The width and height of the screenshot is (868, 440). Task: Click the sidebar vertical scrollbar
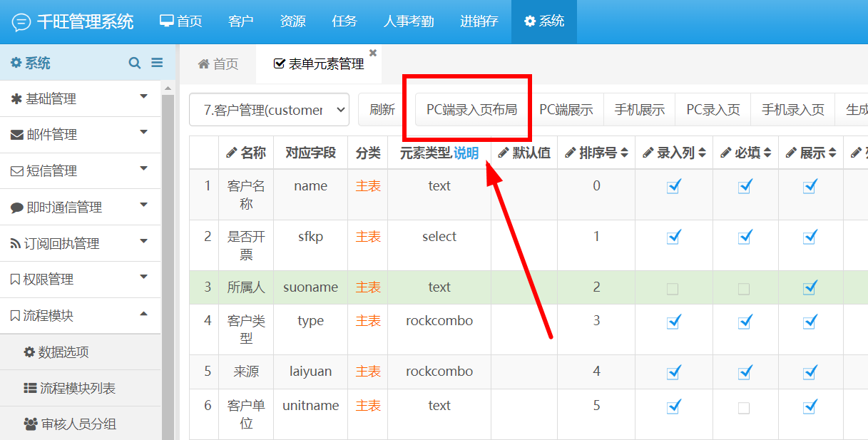168,264
